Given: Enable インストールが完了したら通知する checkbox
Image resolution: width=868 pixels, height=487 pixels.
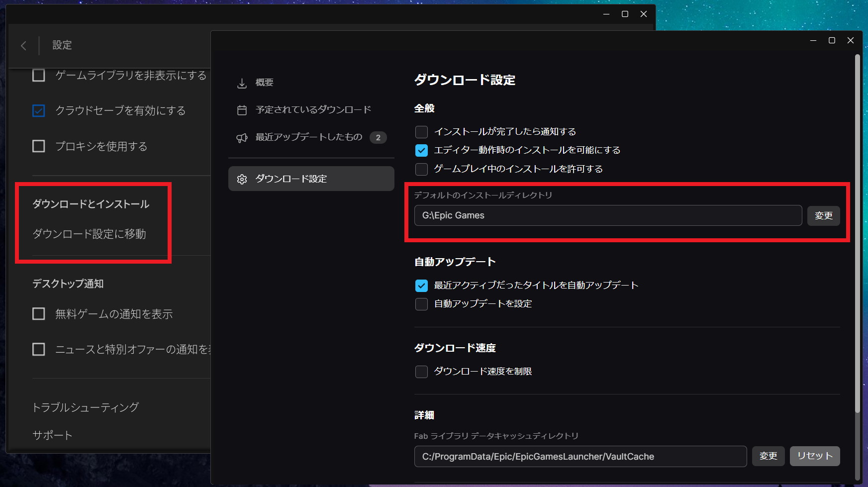Looking at the screenshot, I should 421,132.
